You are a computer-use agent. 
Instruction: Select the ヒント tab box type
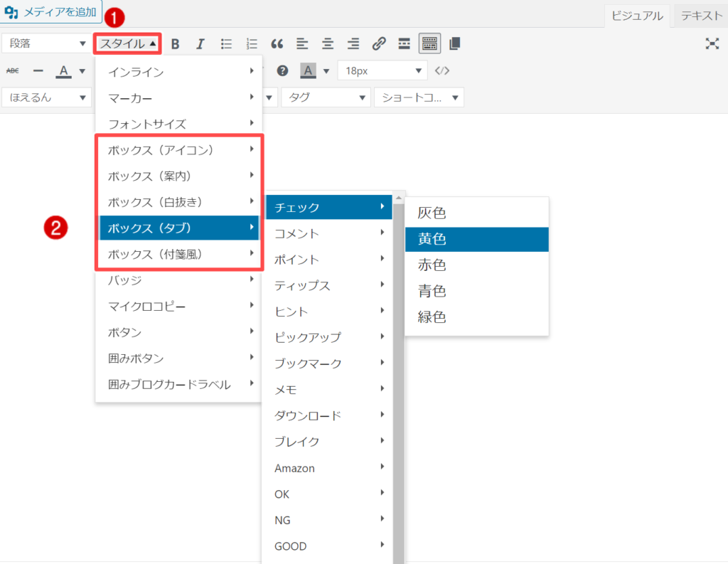point(328,312)
